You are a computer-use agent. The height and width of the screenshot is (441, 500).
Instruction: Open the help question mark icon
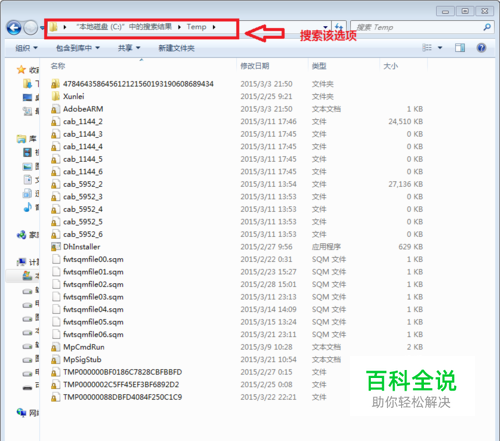point(481,48)
